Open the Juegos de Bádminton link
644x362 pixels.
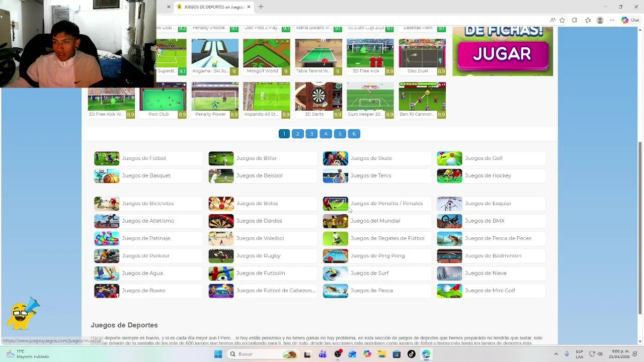click(x=493, y=256)
